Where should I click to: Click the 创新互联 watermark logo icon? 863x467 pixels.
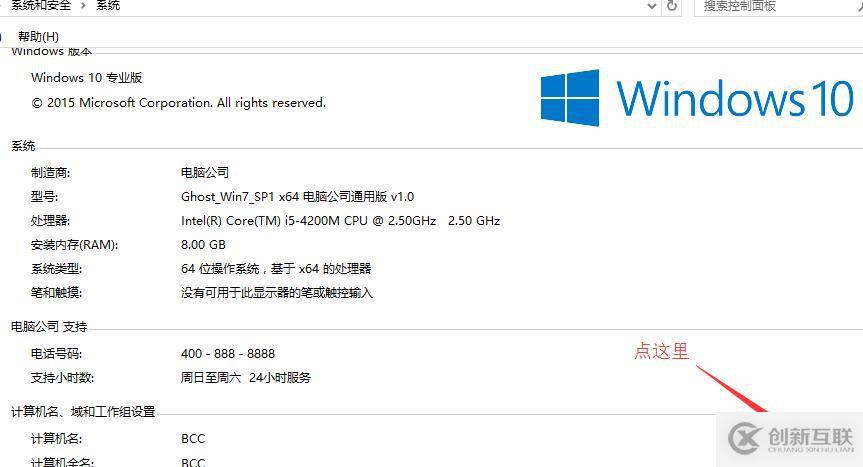pos(746,438)
